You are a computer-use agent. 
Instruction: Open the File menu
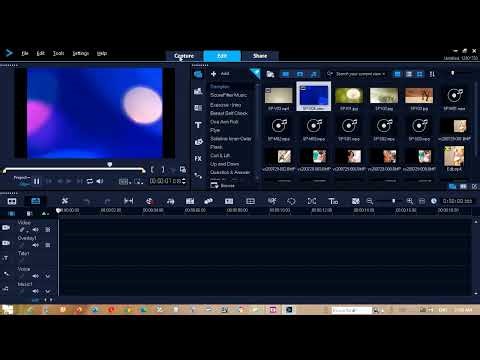pos(25,53)
